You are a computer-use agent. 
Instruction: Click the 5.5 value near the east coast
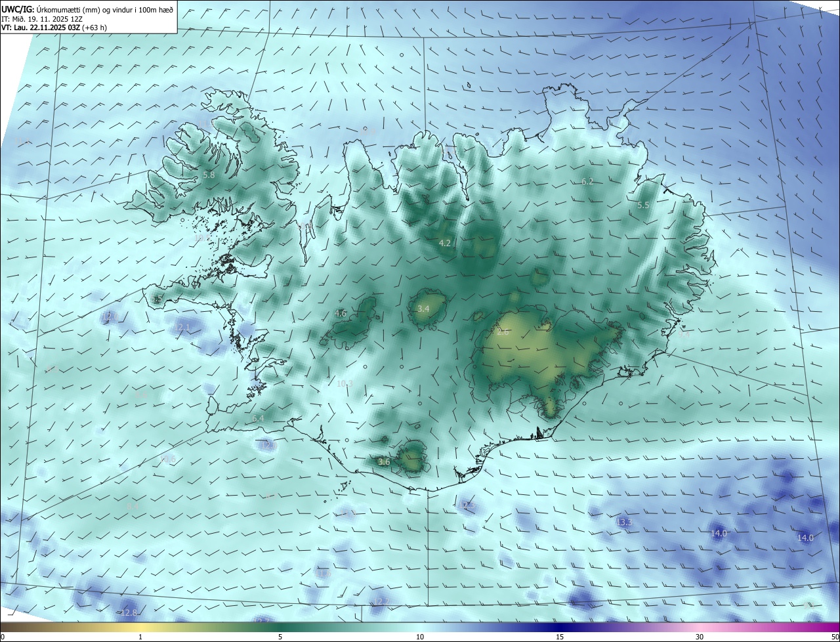643,205
